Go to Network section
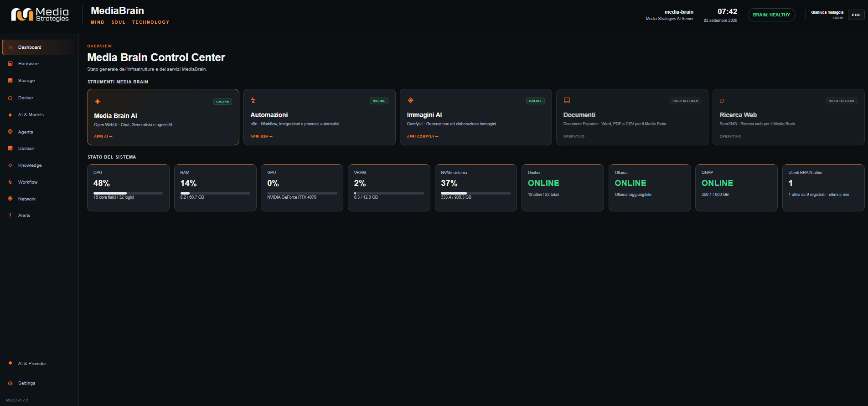Image resolution: width=868 pixels, height=406 pixels. [x=38, y=199]
